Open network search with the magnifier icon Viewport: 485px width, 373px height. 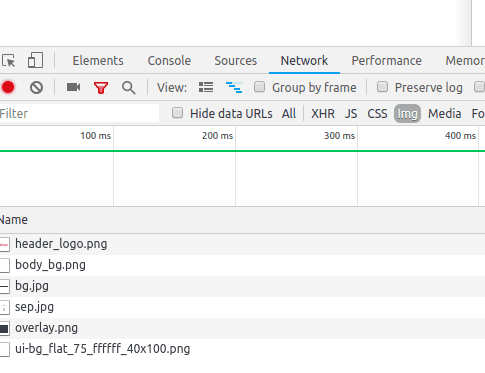pyautogui.click(x=129, y=88)
